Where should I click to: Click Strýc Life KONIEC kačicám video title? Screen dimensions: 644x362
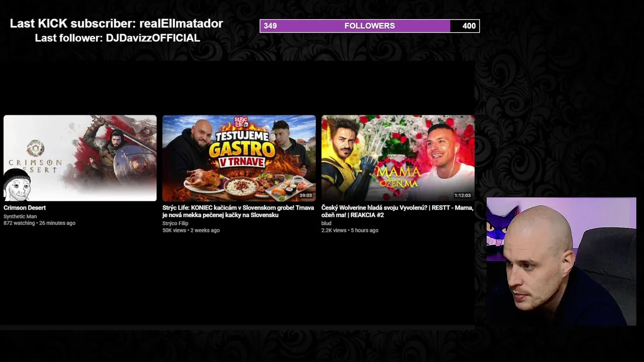(238, 211)
